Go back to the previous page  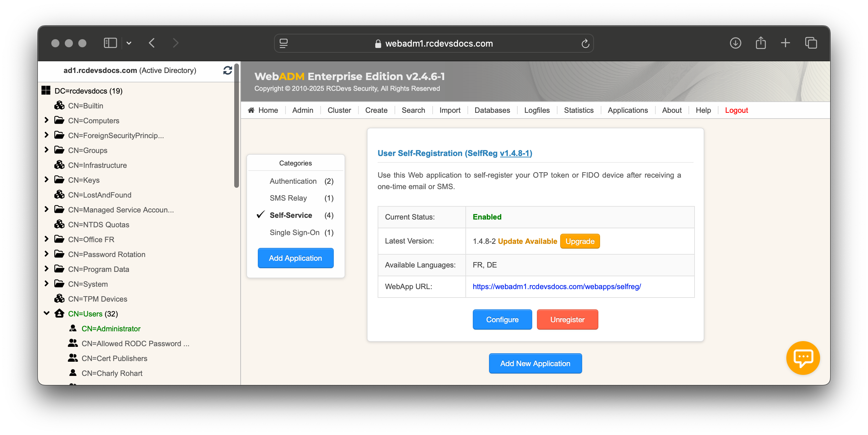tap(152, 43)
